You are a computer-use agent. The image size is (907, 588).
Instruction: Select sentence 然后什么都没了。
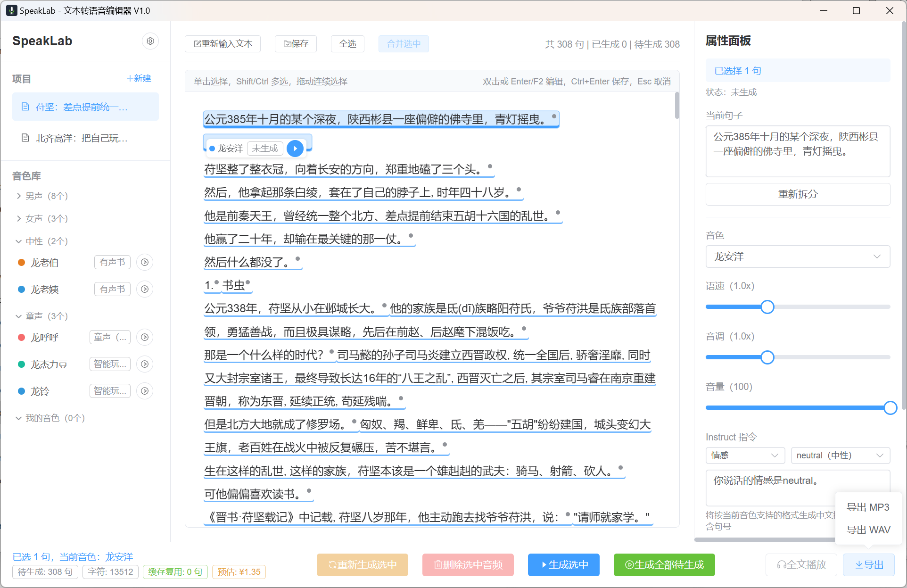pos(252,262)
